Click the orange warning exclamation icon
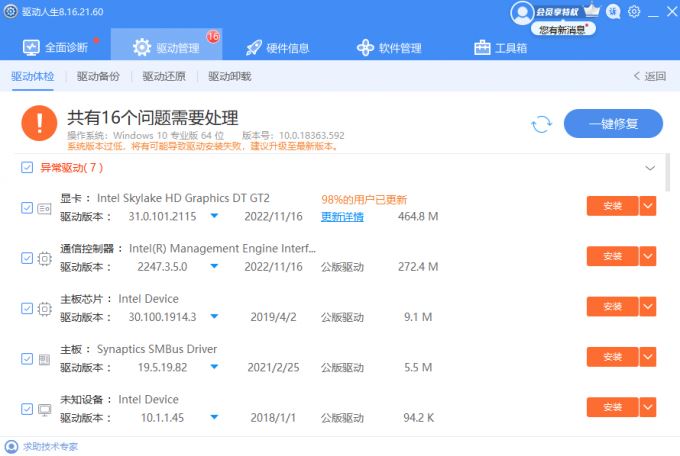This screenshot has width=680, height=456. [39, 124]
